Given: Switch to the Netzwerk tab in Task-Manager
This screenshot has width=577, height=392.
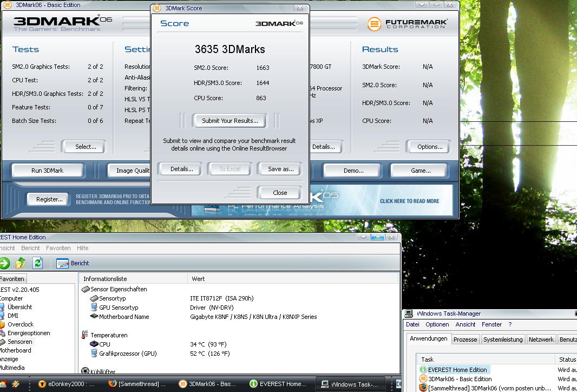Looking at the screenshot, I should (541, 339).
